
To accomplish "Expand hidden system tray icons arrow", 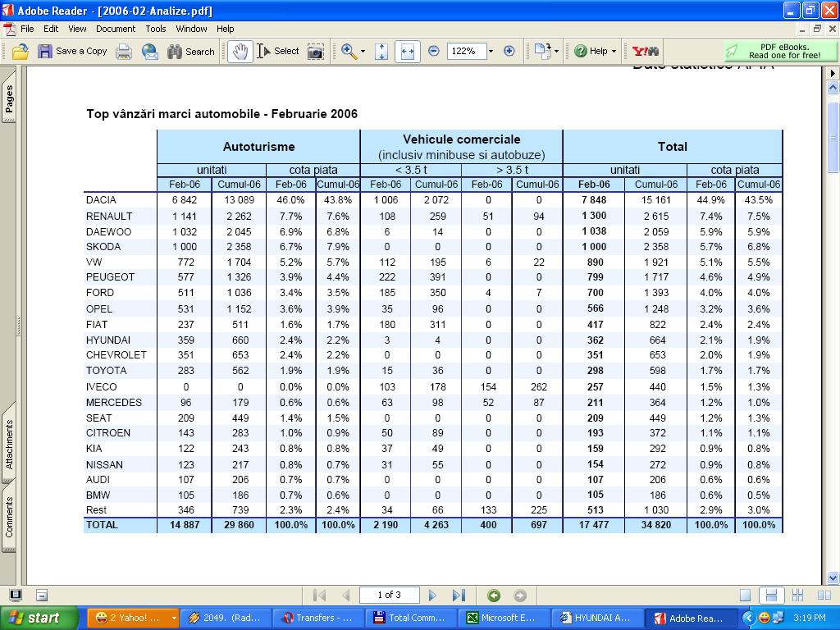I will [748, 618].
